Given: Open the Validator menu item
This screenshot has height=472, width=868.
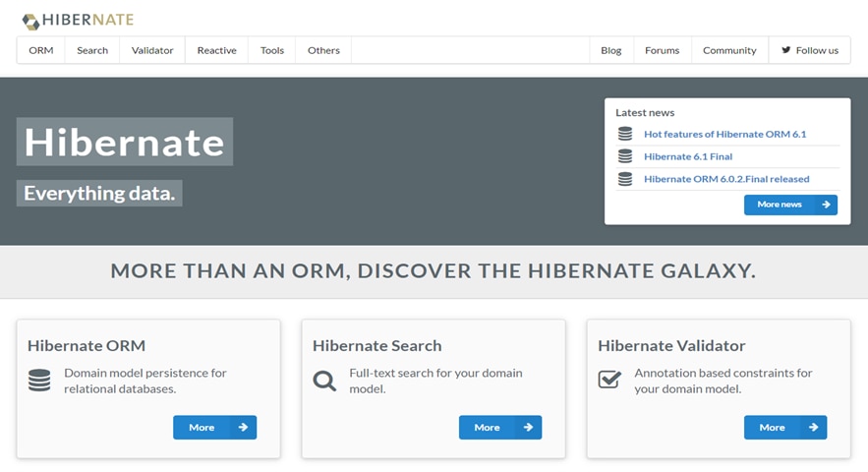Looking at the screenshot, I should click(x=152, y=50).
